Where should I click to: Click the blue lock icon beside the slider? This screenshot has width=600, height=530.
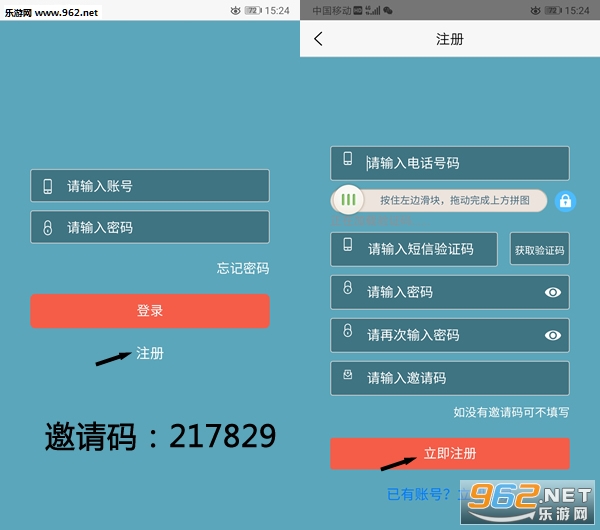[565, 201]
